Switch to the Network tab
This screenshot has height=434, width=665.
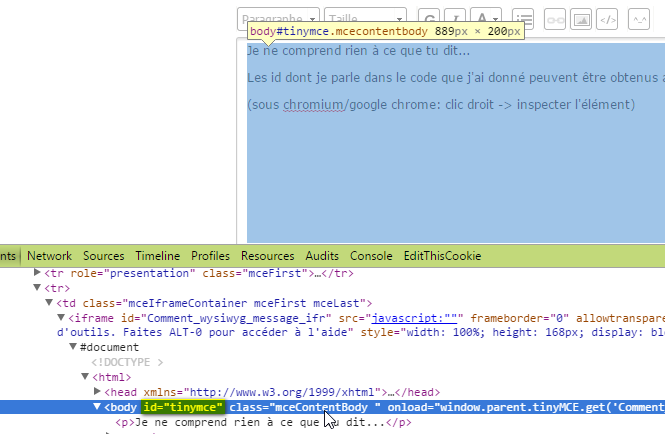tap(49, 256)
